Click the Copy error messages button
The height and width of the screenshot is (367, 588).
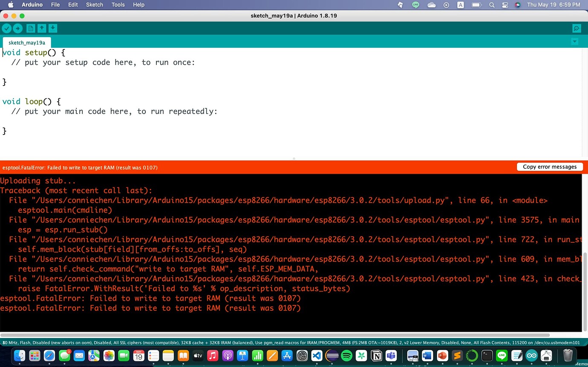tap(550, 166)
